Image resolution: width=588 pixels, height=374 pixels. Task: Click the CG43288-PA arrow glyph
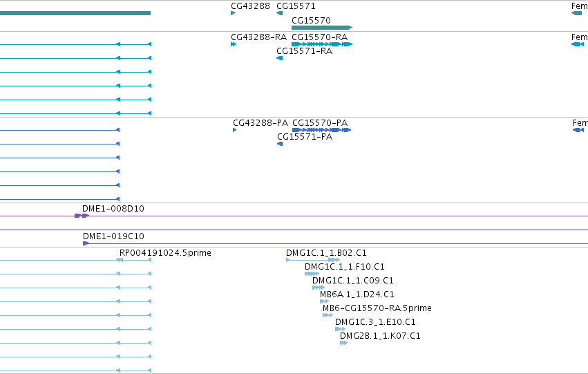point(235,130)
